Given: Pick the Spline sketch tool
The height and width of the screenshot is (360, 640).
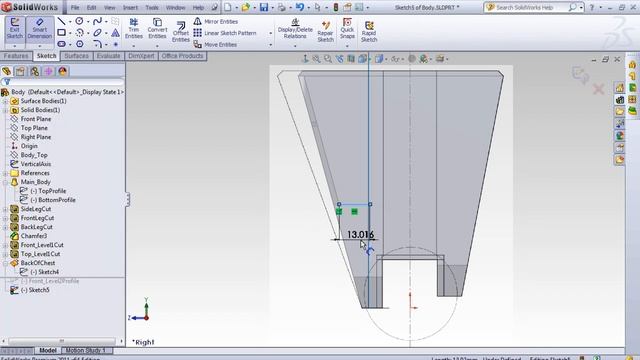Looking at the screenshot, I should pos(97,21).
